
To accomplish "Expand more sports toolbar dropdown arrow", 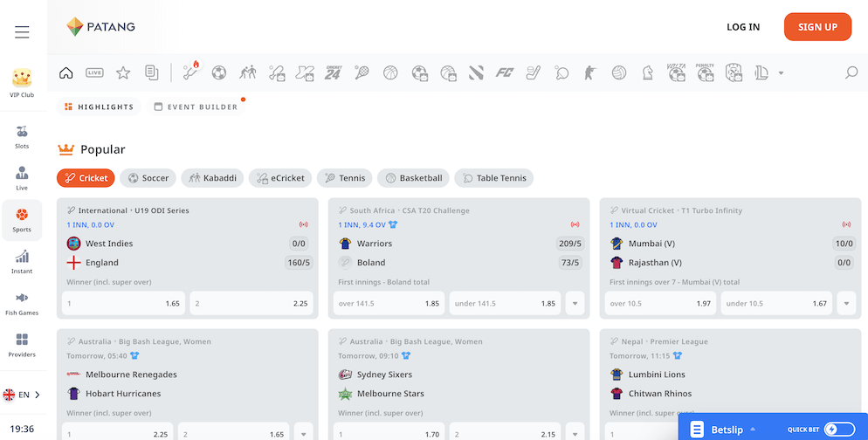I will (781, 73).
